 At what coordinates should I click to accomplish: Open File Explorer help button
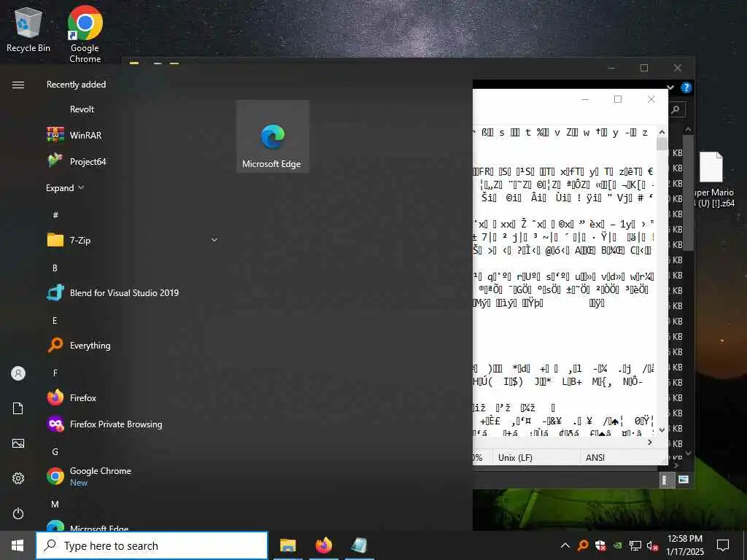[x=686, y=87]
